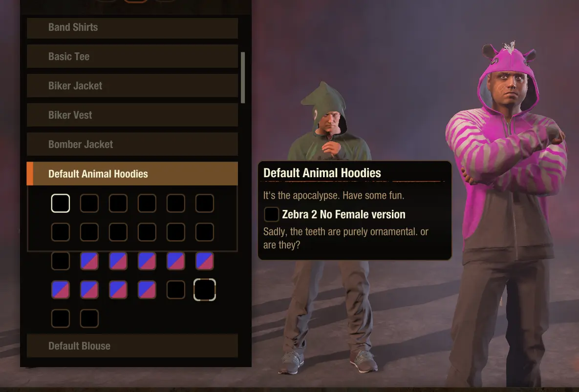Select the black swatch left of the Zebra 2 swatch
This screenshot has width=579, height=392.
tap(176, 289)
